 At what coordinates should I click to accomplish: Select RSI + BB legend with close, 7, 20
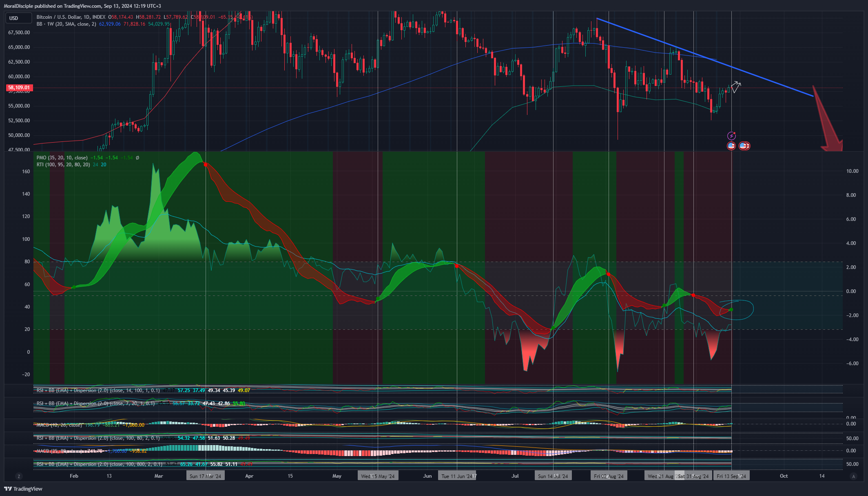pos(96,403)
